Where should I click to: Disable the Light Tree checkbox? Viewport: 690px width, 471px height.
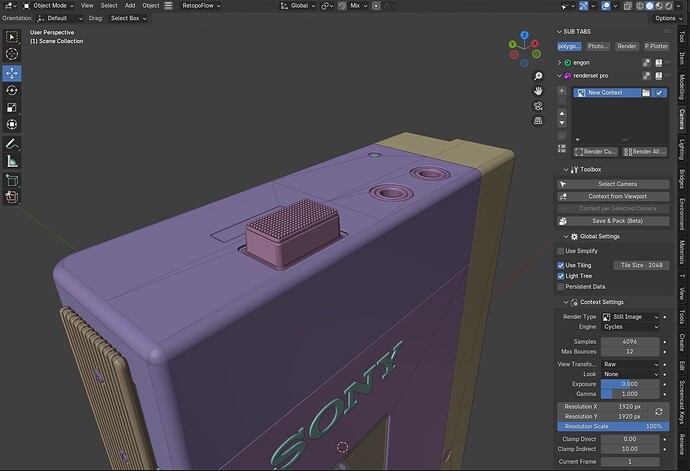(x=561, y=276)
